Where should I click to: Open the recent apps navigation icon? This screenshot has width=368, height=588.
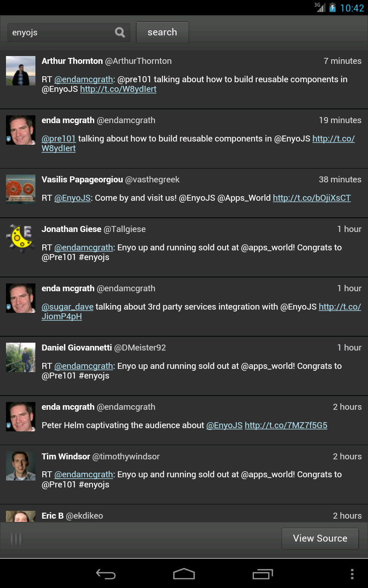[x=263, y=574]
